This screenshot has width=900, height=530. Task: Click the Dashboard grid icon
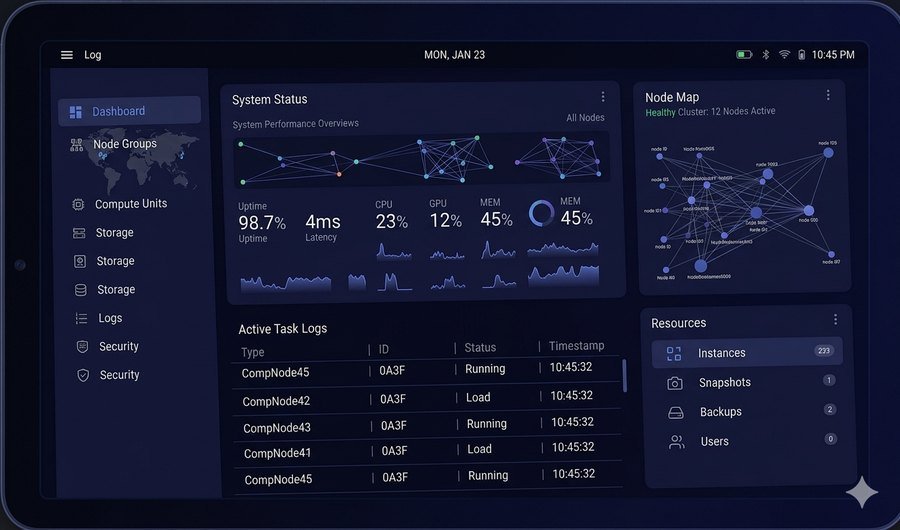(x=75, y=112)
